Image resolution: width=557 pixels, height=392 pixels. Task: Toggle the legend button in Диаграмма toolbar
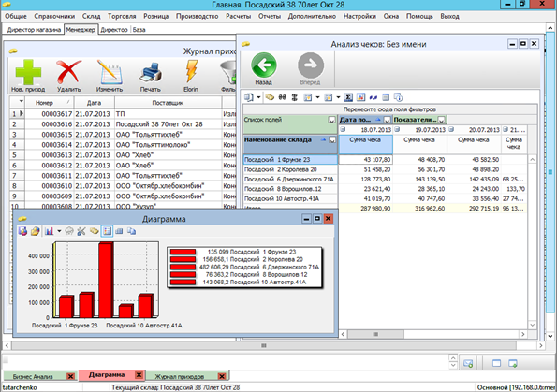coord(107,231)
